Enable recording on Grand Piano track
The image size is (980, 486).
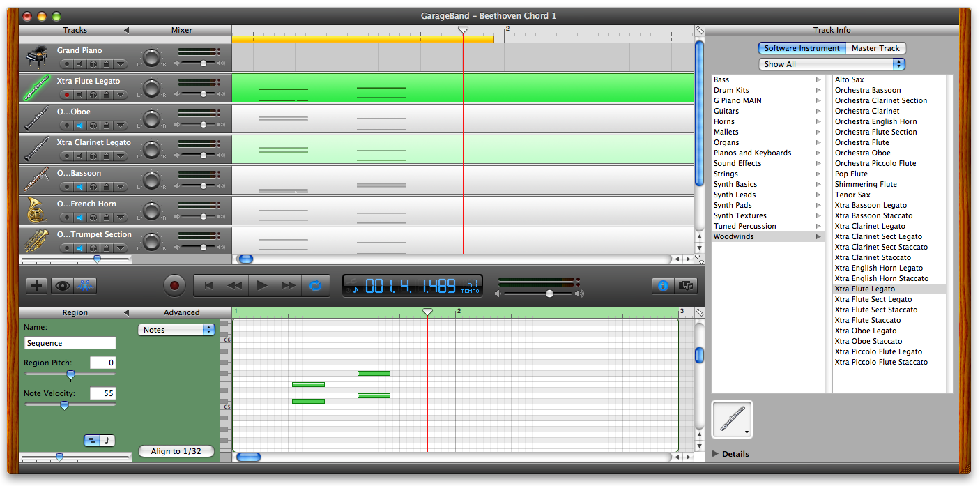point(67,64)
